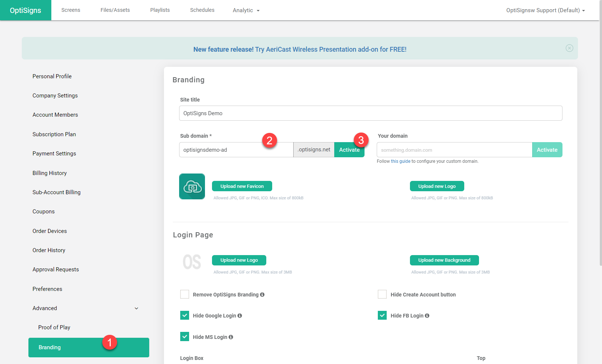Uncheck Hide MS Login
Image resolution: width=602 pixels, height=364 pixels.
click(185, 337)
